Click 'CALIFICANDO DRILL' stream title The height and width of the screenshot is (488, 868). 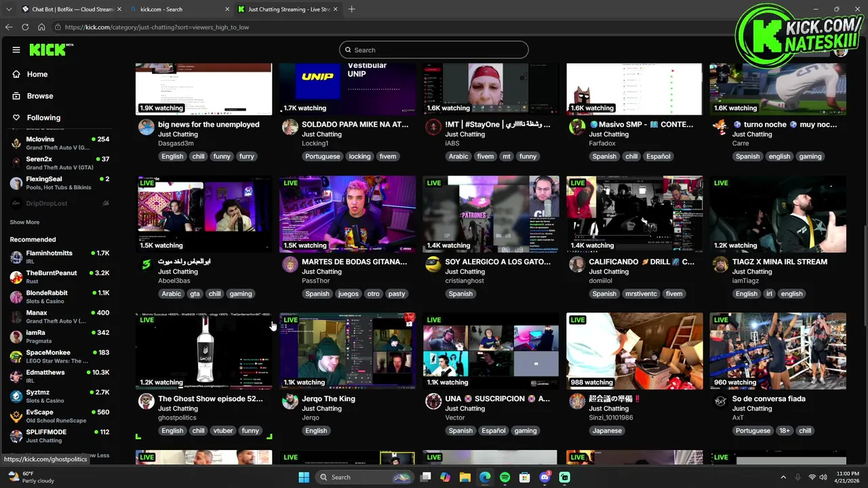[x=642, y=262]
